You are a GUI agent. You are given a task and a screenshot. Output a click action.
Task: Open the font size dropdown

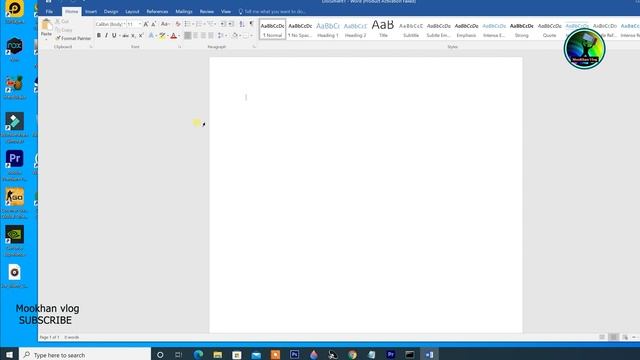coord(140,24)
